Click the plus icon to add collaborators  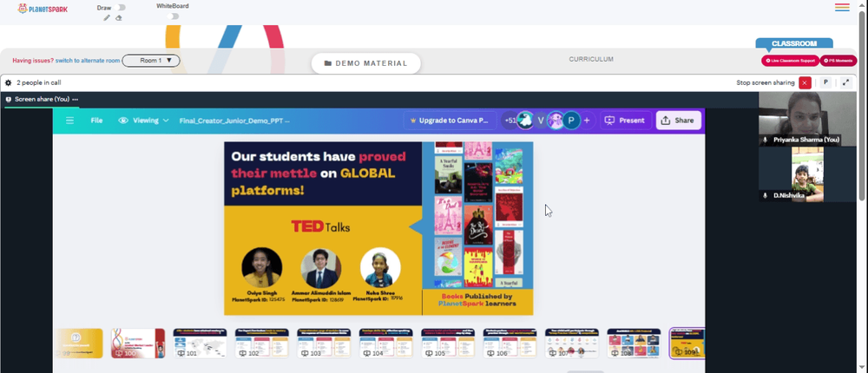(587, 120)
